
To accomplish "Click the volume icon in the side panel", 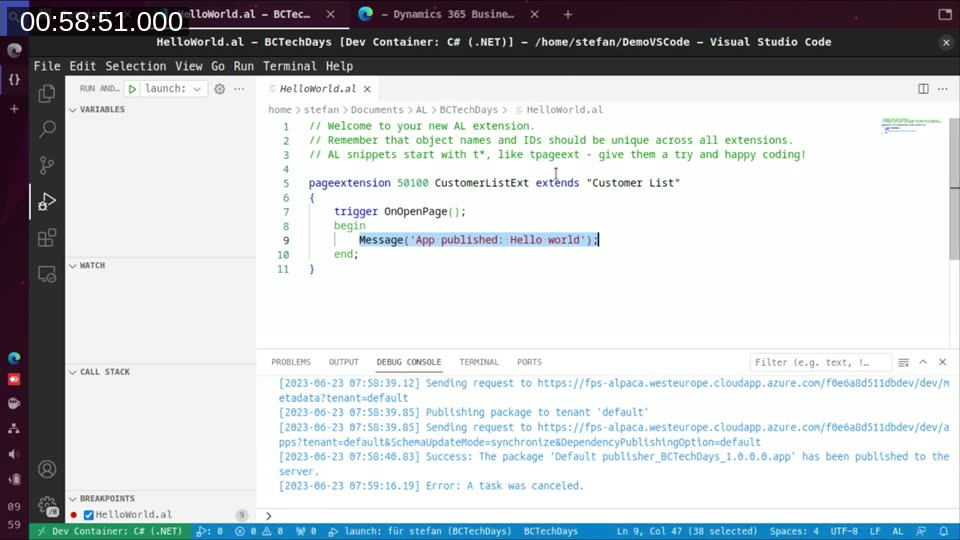I will click(x=14, y=454).
